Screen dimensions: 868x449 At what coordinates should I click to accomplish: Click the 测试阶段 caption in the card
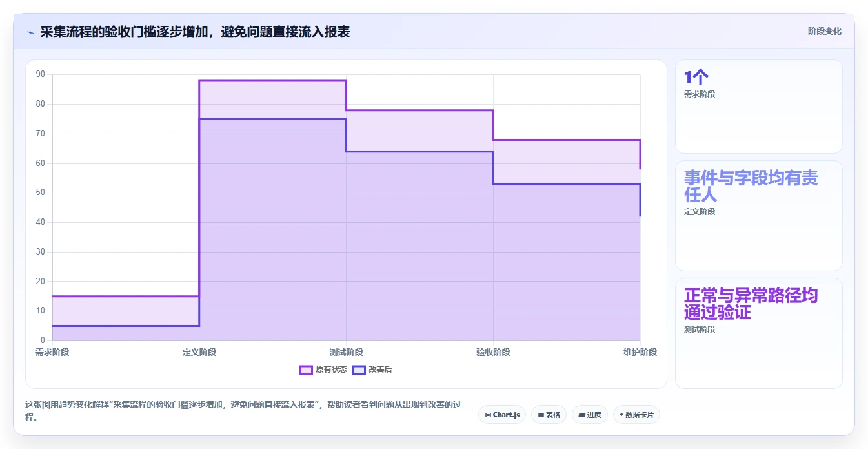pos(700,329)
